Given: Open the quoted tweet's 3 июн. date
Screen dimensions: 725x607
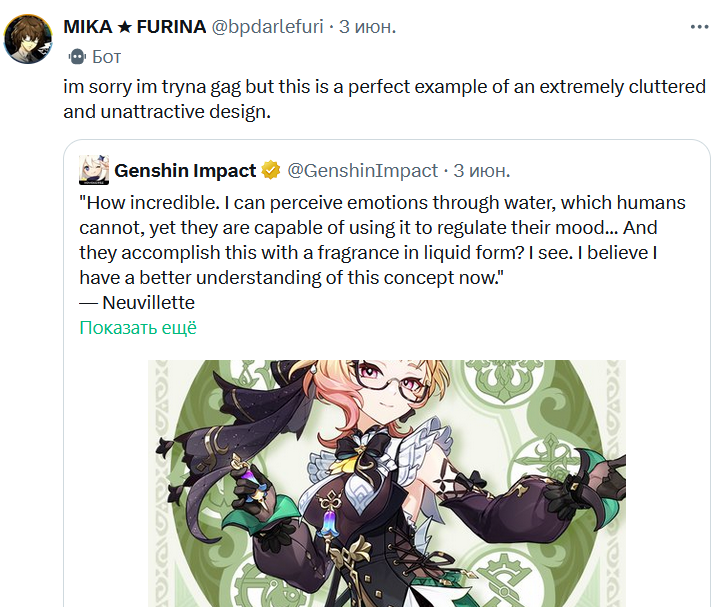Looking at the screenshot, I should coord(483,171).
